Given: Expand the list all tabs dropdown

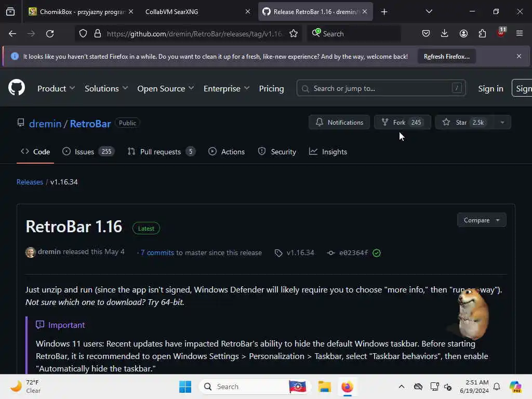Looking at the screenshot, I should (x=429, y=11).
